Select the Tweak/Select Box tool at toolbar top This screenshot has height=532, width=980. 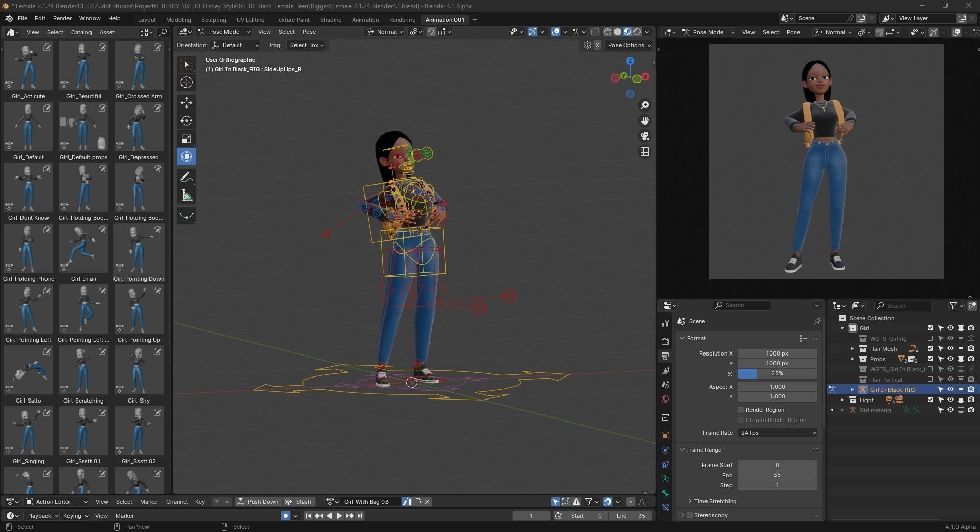tap(186, 64)
